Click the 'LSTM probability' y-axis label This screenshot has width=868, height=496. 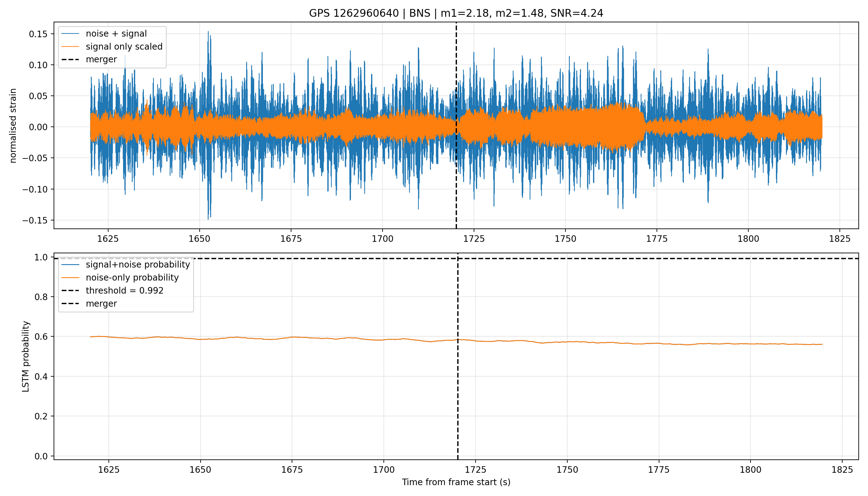26,356
